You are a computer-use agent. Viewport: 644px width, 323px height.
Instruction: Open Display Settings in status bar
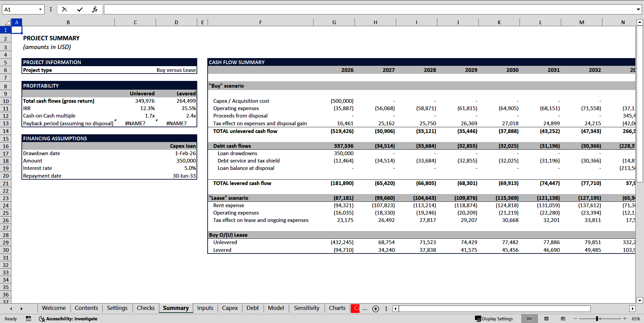494,319
